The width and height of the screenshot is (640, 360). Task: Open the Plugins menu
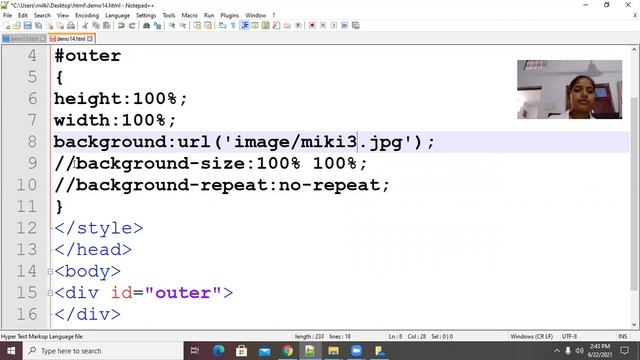click(229, 15)
